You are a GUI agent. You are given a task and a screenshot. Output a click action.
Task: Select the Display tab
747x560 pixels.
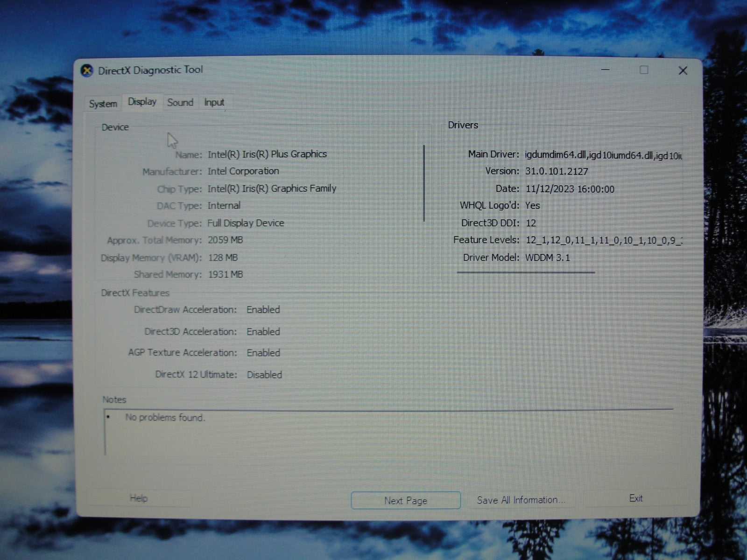[142, 102]
